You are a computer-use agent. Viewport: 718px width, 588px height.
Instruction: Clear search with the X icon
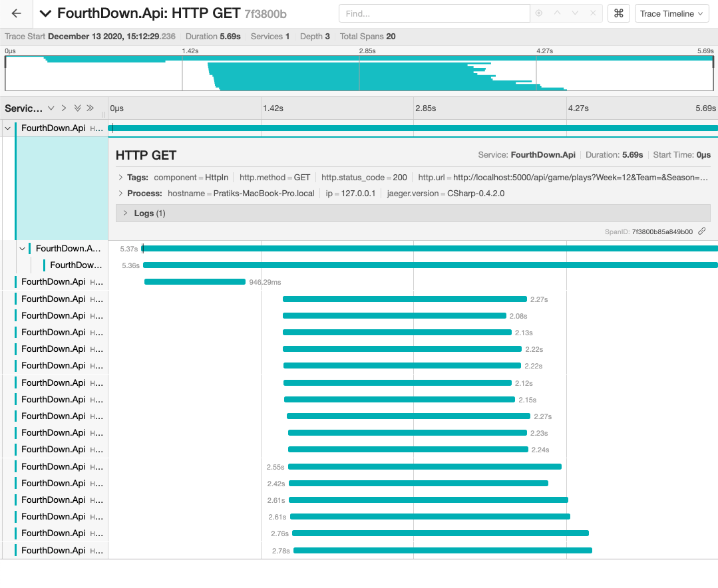click(x=593, y=13)
